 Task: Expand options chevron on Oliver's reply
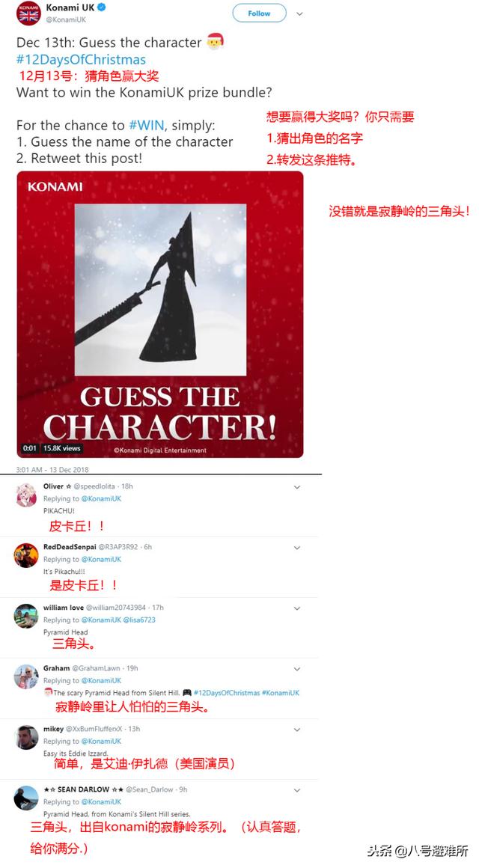(x=297, y=488)
